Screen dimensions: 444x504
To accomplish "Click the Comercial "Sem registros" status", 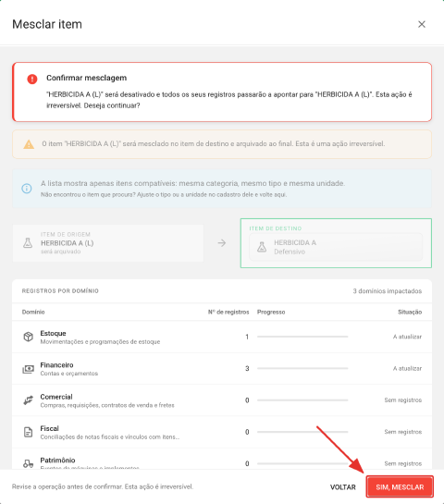I will (403, 400).
